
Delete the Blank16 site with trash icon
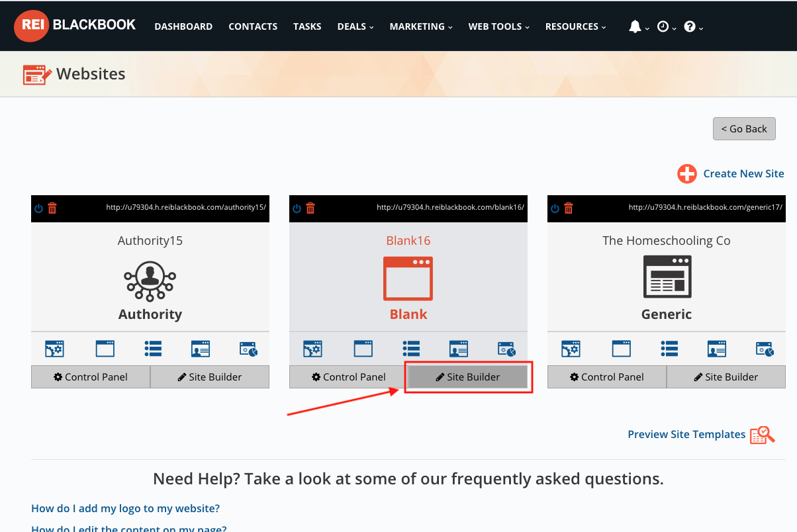(x=310, y=208)
